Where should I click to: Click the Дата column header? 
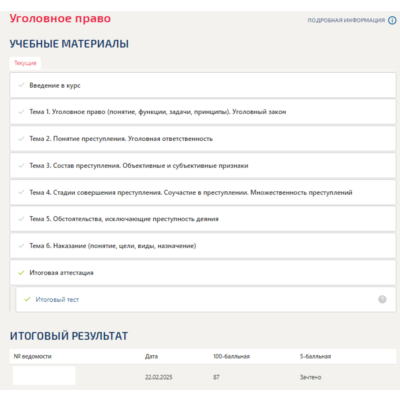click(x=151, y=356)
